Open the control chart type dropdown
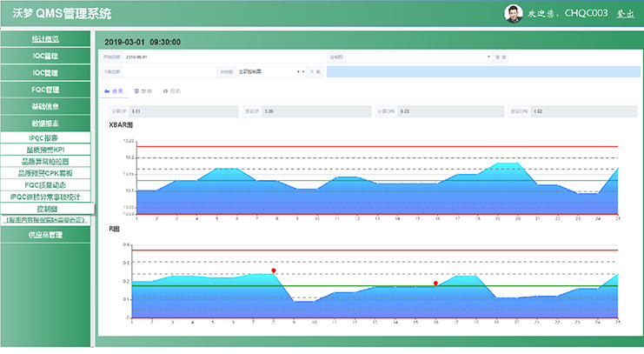Screen dimensions: 644x354 pyautogui.click(x=269, y=72)
